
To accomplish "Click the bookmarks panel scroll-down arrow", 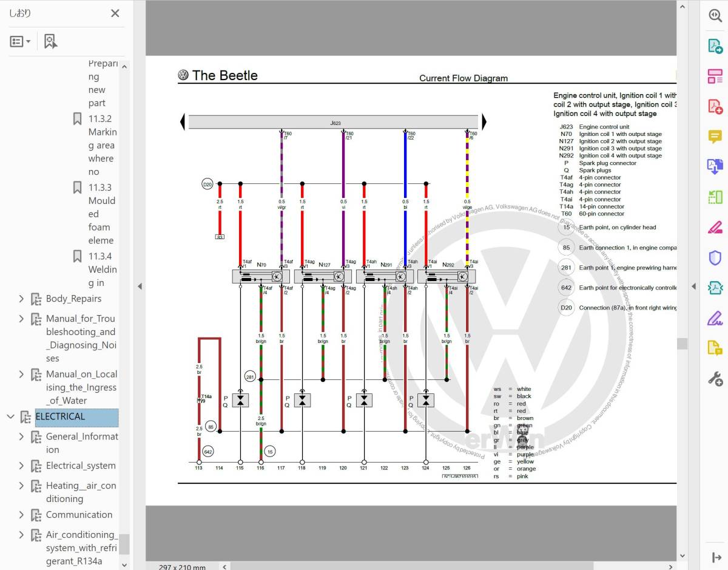I will coord(124,565).
